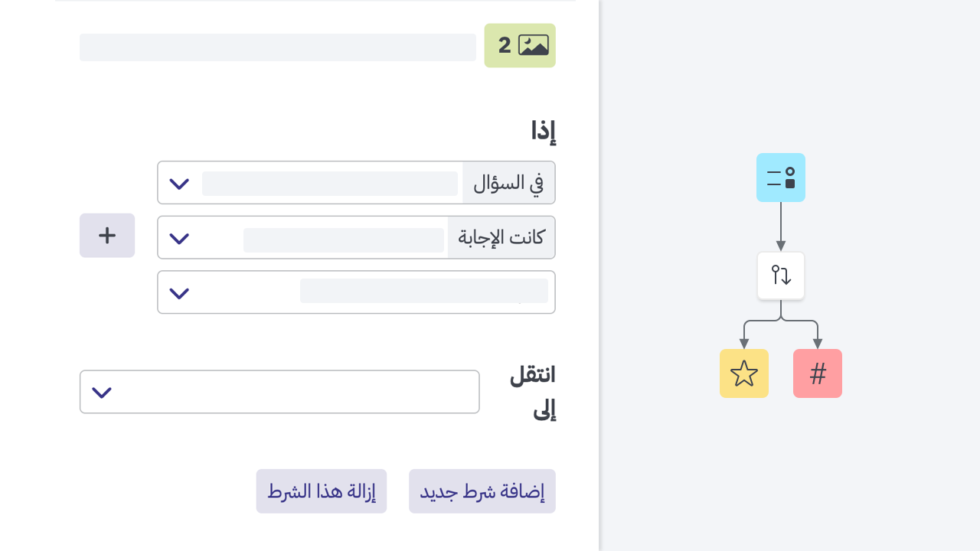Click the 'إزالة هذا الشرط' button

tap(321, 491)
